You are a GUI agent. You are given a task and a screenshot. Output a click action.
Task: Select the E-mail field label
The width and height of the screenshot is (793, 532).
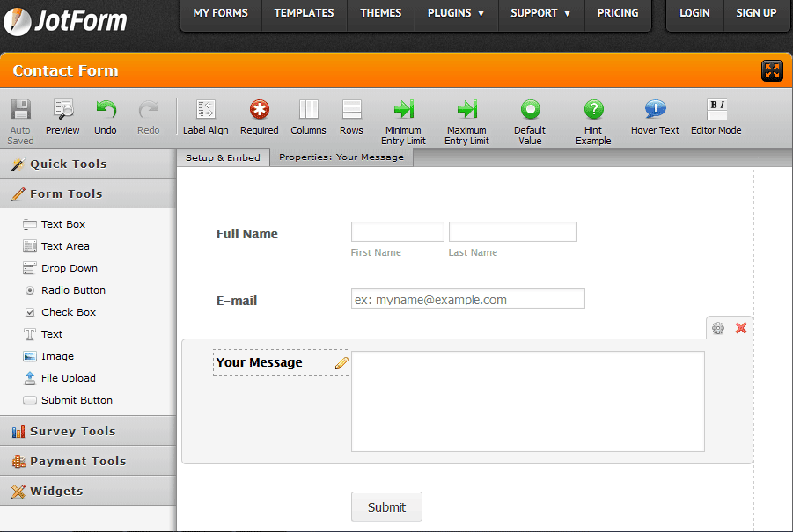(237, 301)
